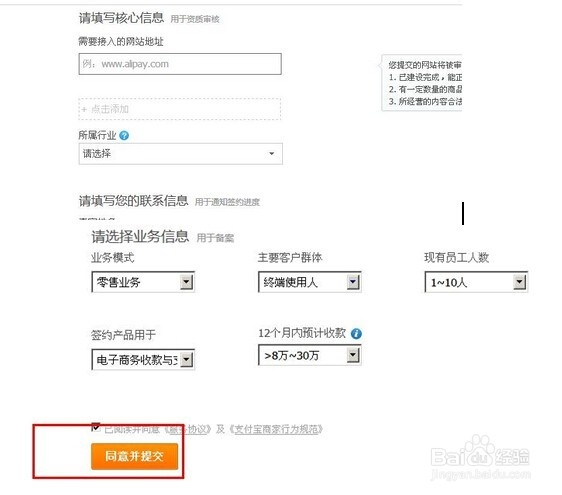Open the 现有员工人数 dropdown showing 1~10人

click(x=476, y=282)
